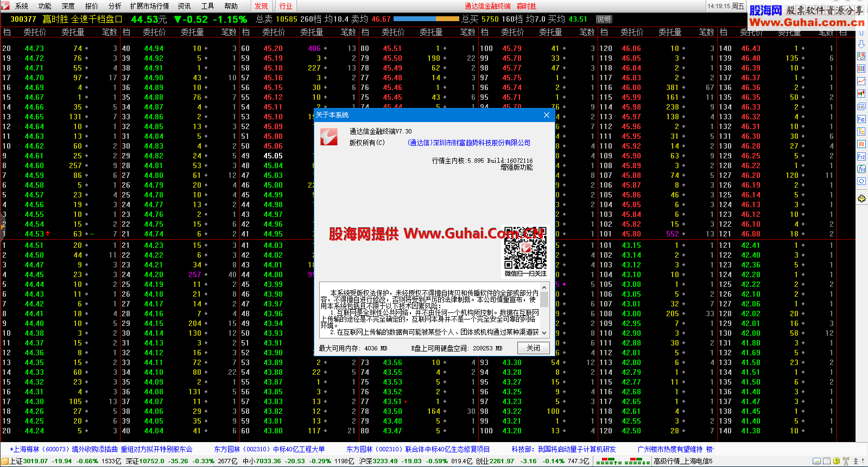The width and height of the screenshot is (868, 467).
Task: Click the license text scrollbar thumb
Action: coord(544,299)
